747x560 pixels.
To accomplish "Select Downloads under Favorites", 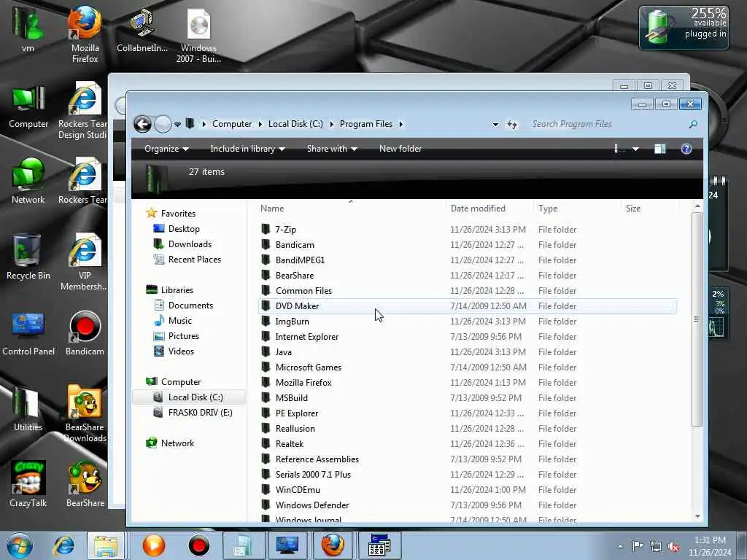I will (190, 244).
